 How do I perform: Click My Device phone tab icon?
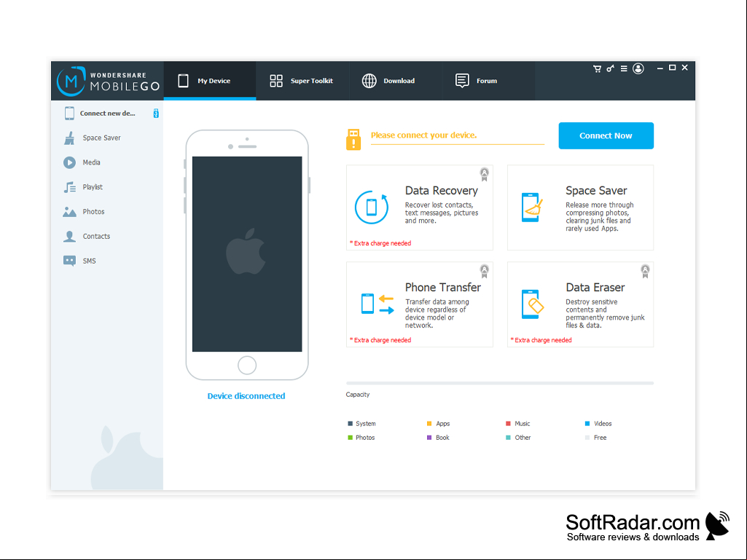coord(183,81)
